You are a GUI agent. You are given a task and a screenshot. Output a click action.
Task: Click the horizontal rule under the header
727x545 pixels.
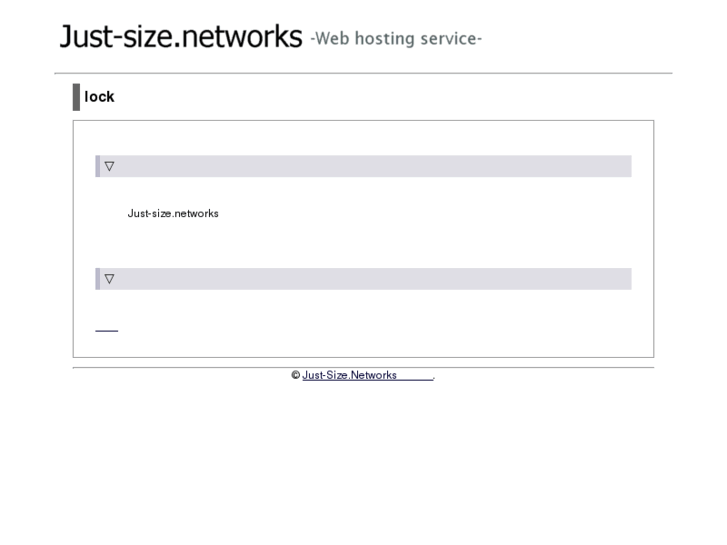363,73
